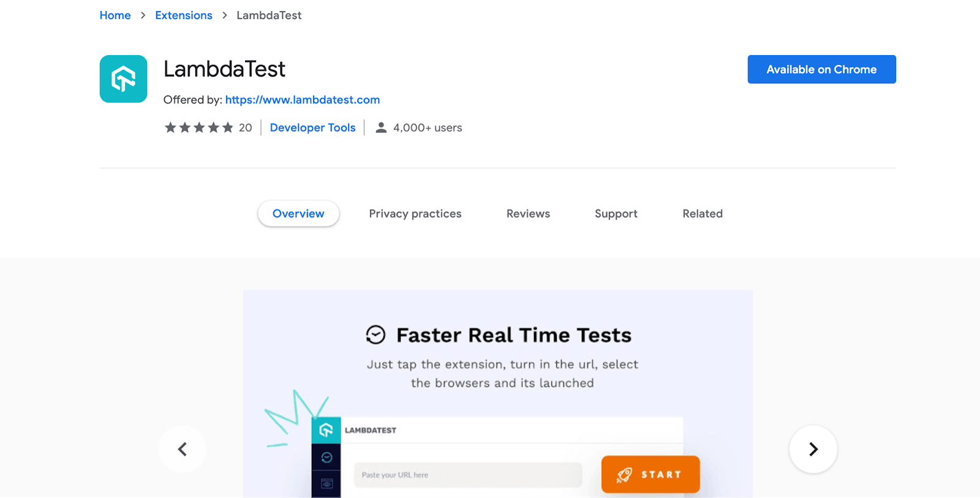Viewport: 980px width, 498px height.
Task: Click the users count person icon
Action: coord(380,127)
